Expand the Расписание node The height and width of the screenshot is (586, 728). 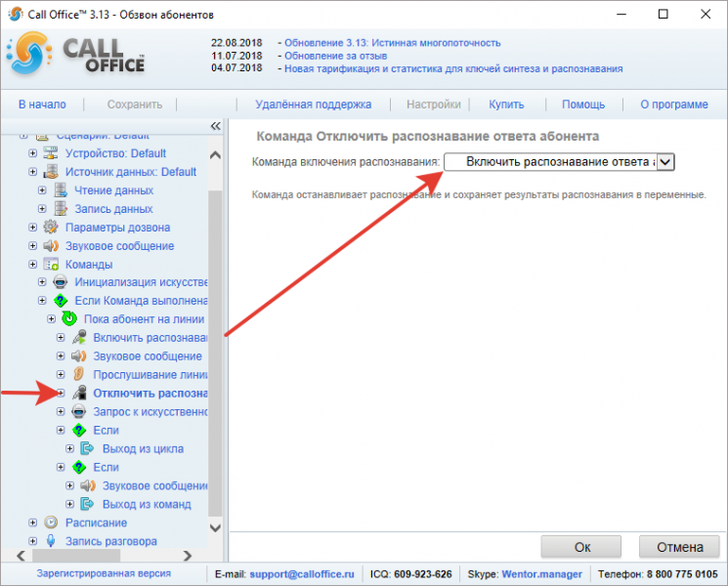pyautogui.click(x=32, y=523)
